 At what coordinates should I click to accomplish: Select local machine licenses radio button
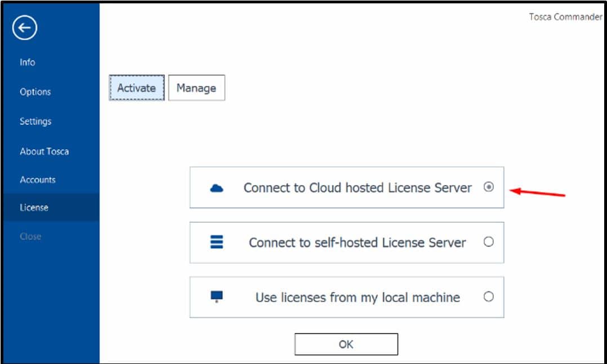(489, 296)
